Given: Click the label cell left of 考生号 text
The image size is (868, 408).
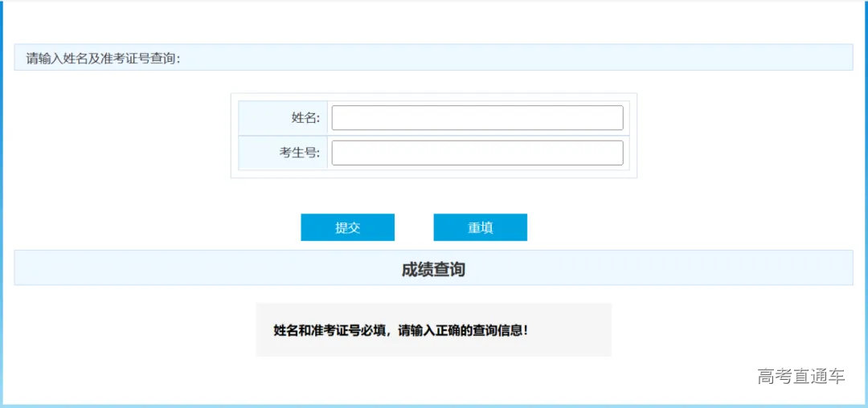Looking at the screenshot, I should coord(257,153).
